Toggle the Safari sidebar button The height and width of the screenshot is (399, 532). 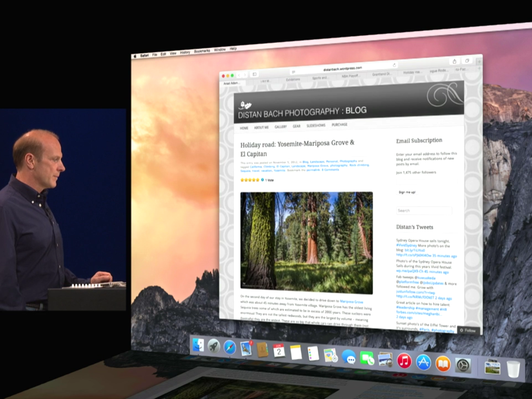click(254, 74)
